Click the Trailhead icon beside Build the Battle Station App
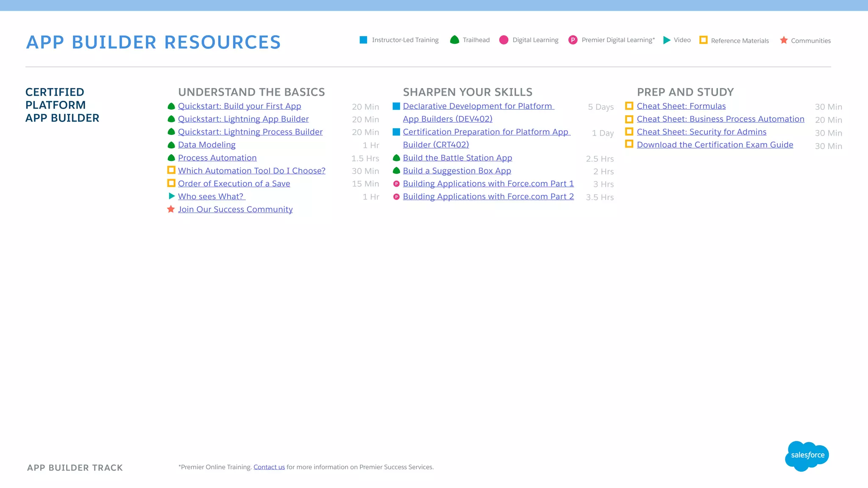 pyautogui.click(x=396, y=158)
